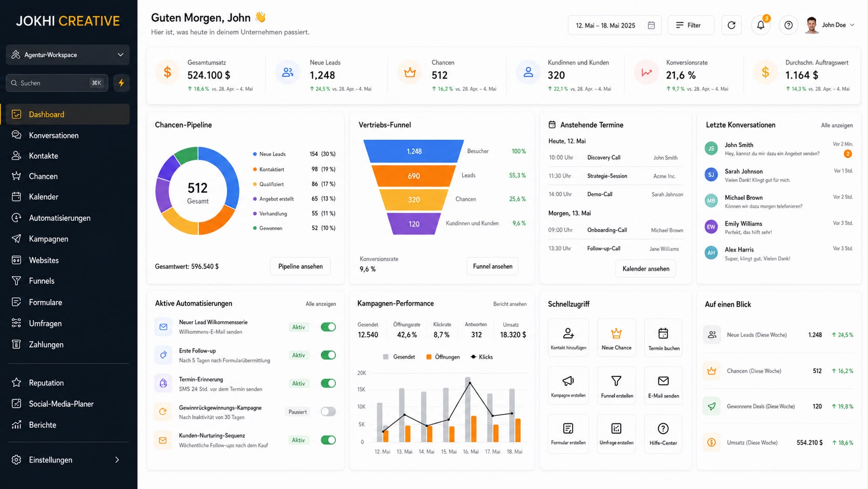Click the Chancen crown icon in stats
This screenshot has width=868, height=489.
click(410, 73)
